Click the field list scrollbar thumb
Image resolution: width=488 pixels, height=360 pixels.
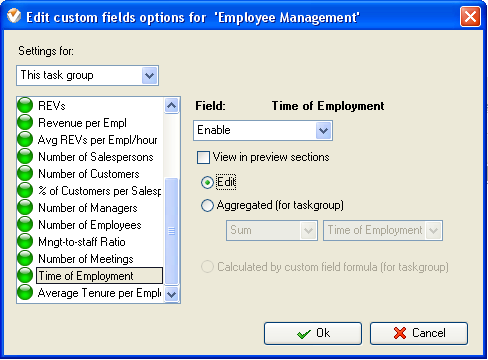click(172, 231)
